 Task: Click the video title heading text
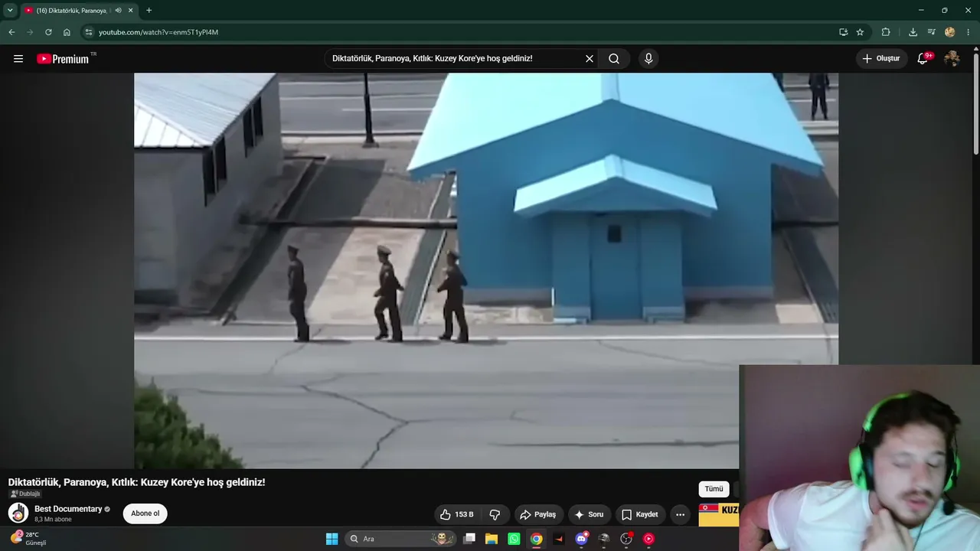click(137, 482)
